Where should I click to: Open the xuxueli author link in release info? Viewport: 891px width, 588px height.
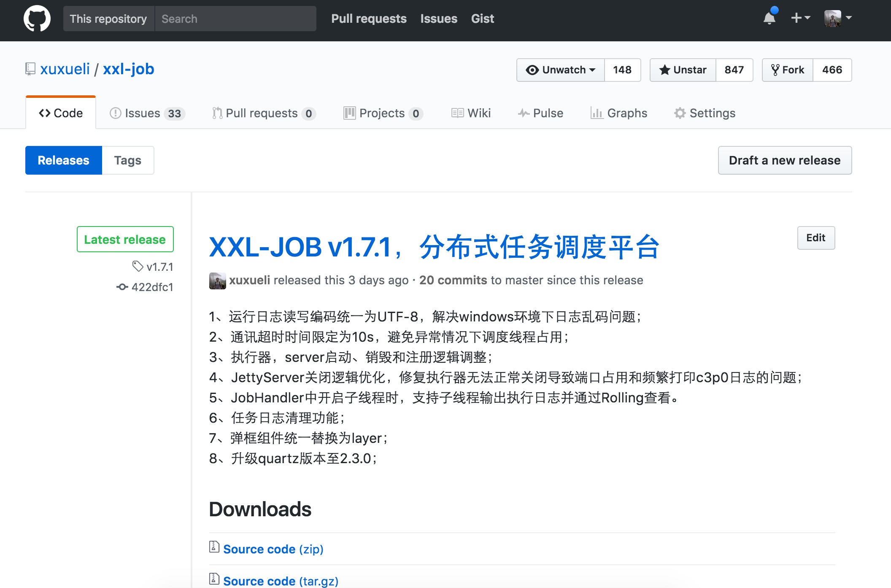(249, 280)
